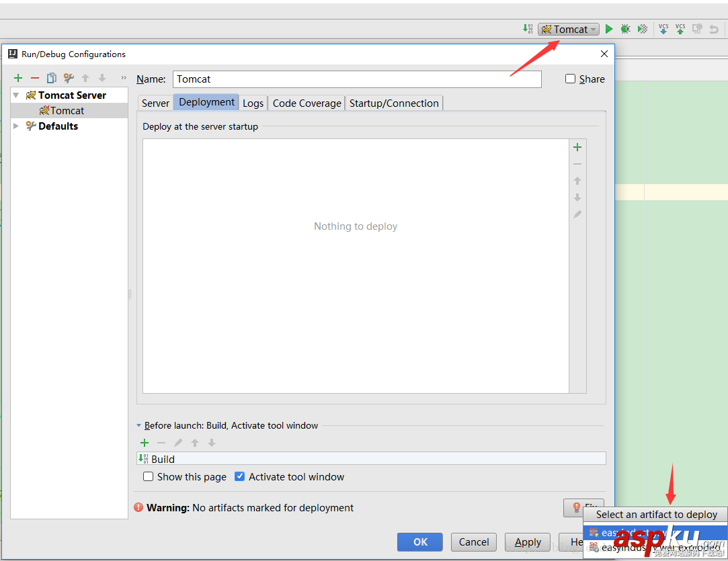Click the Cancel button
The height and width of the screenshot is (561, 728).
click(474, 542)
